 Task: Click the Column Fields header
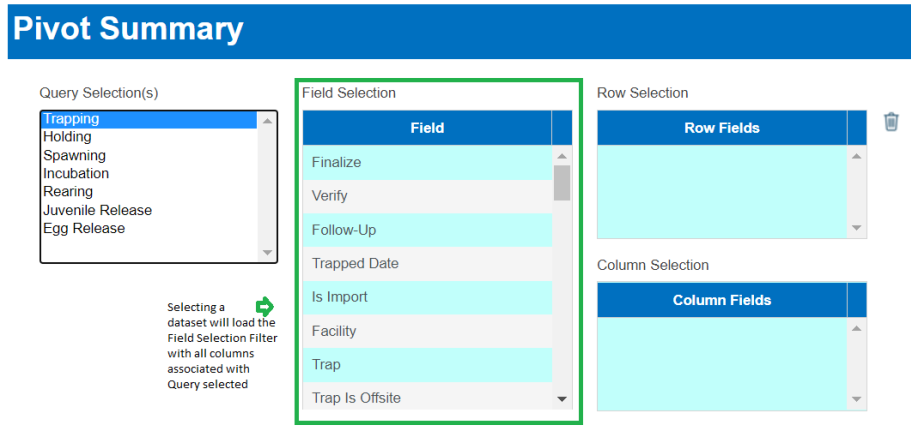pyautogui.click(x=722, y=300)
